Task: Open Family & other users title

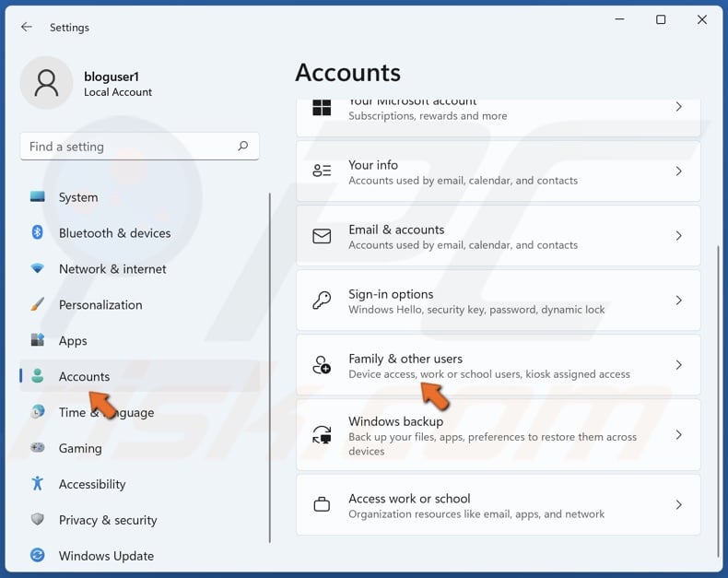Action: coord(405,359)
